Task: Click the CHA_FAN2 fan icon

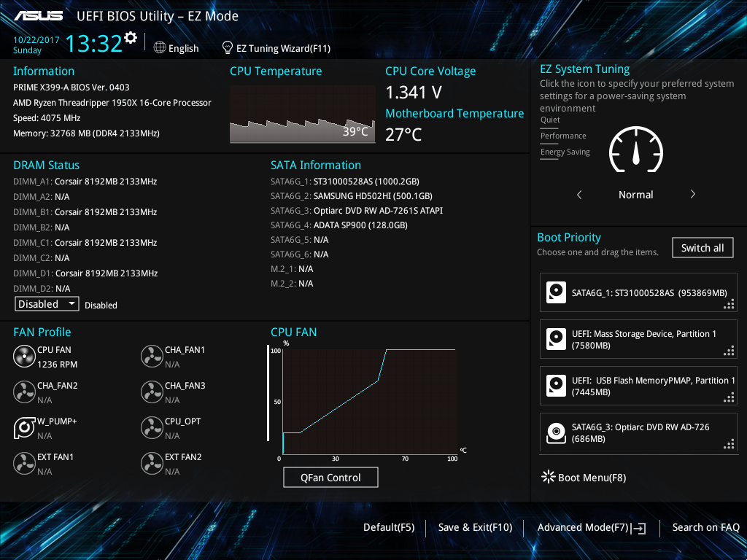Action: click(x=24, y=392)
